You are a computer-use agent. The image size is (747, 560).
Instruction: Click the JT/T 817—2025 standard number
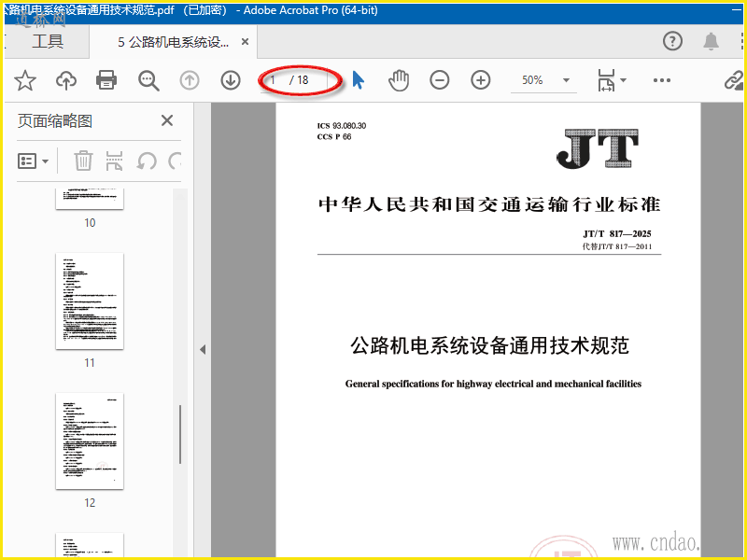click(617, 234)
